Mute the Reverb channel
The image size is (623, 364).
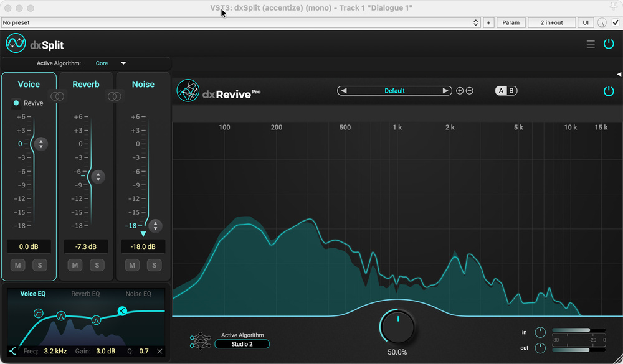click(75, 265)
